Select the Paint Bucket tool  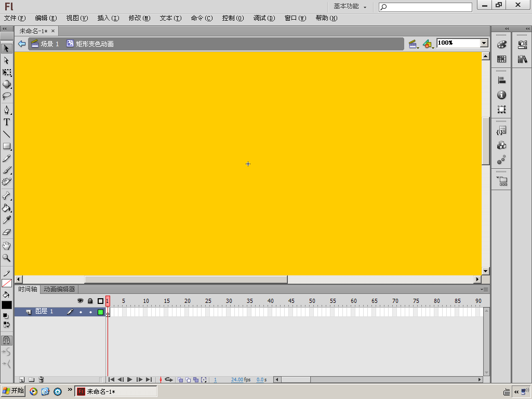(x=6, y=208)
